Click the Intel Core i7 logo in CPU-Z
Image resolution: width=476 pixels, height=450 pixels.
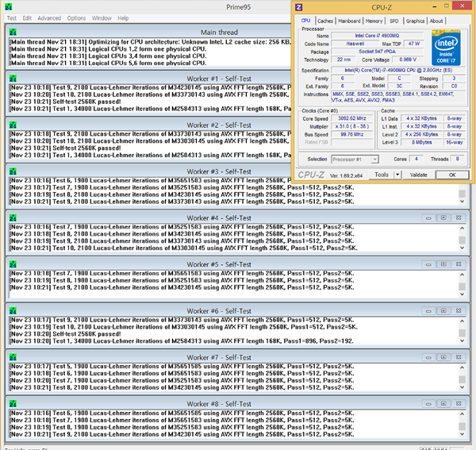pos(446,48)
